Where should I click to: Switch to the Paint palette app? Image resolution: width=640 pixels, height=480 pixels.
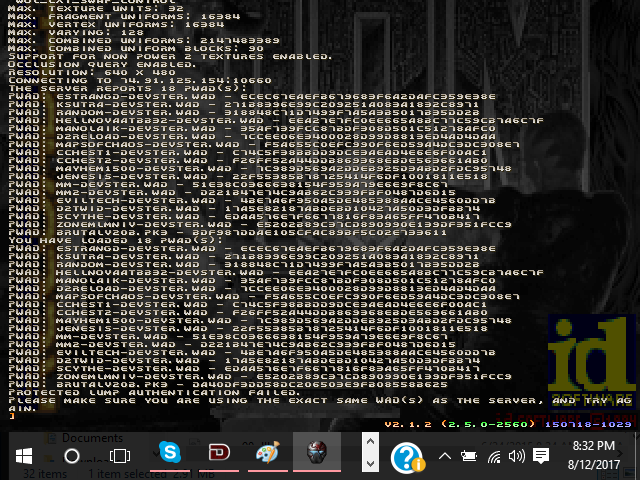(266, 454)
